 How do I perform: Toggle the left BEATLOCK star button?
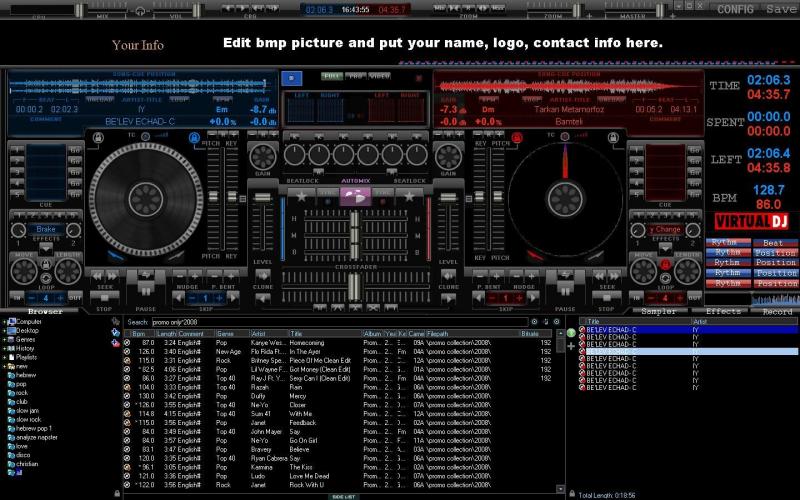pyautogui.click(x=302, y=196)
